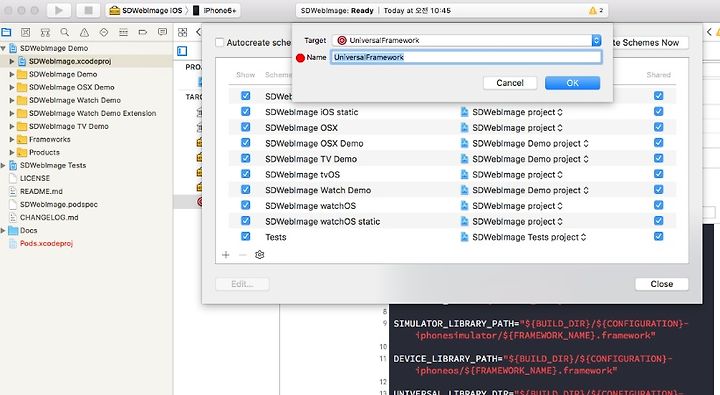Collapse the SDWebImage Demo root project
The image size is (720, 395).
tap(3, 48)
